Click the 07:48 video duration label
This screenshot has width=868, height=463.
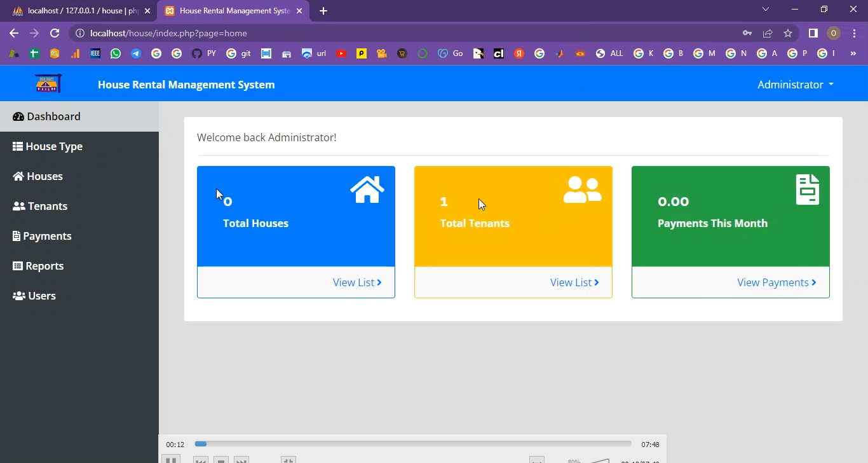(650, 445)
